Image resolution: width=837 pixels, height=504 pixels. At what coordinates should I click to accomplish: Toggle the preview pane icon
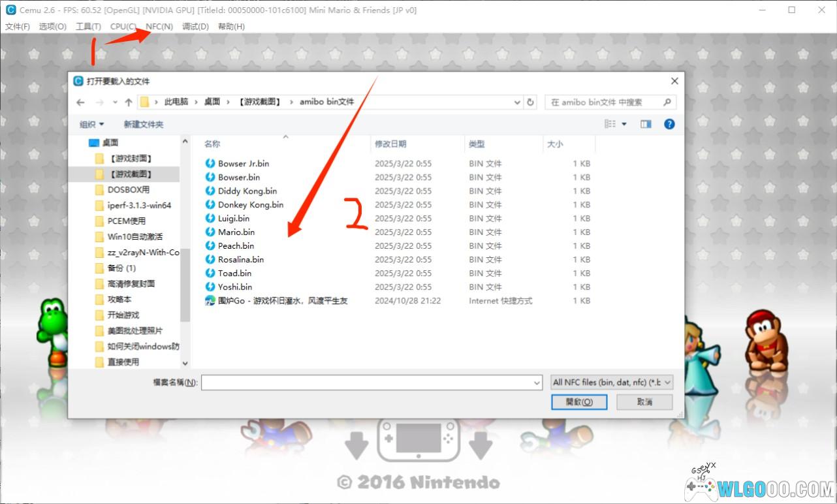tap(646, 124)
